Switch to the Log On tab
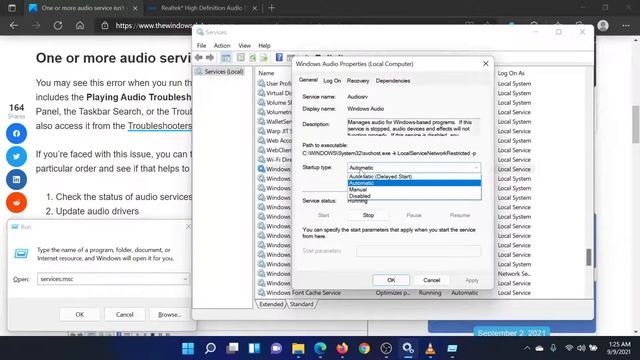The height and width of the screenshot is (360, 640). coord(332,81)
